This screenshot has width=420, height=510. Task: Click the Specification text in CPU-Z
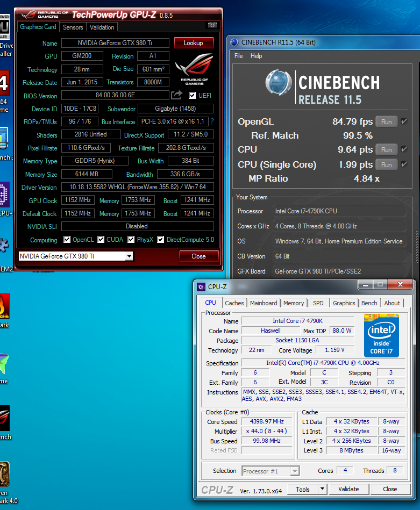tap(323, 363)
